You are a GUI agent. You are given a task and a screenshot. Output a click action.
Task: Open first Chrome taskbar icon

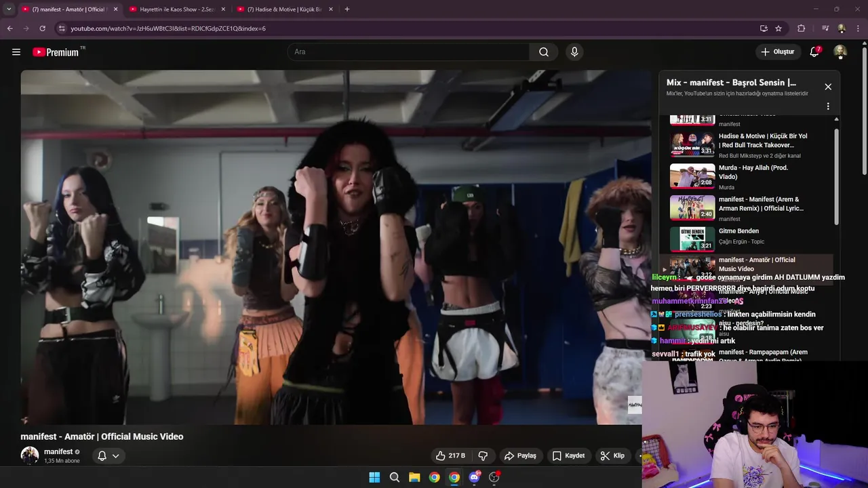[x=434, y=477]
